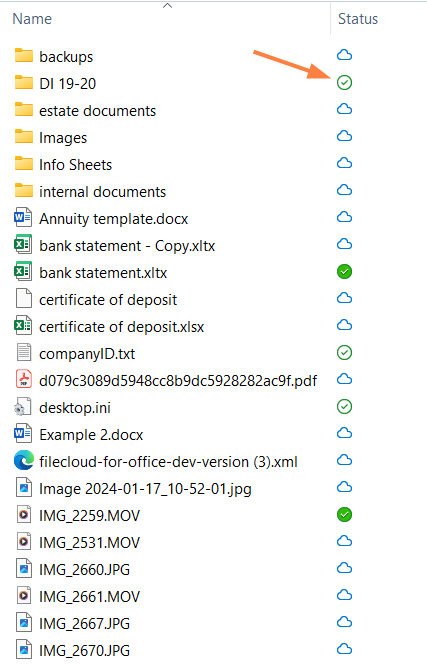Click solid green synced icon for IMG_2259.MOV
The width and height of the screenshot is (427, 665).
click(344, 514)
